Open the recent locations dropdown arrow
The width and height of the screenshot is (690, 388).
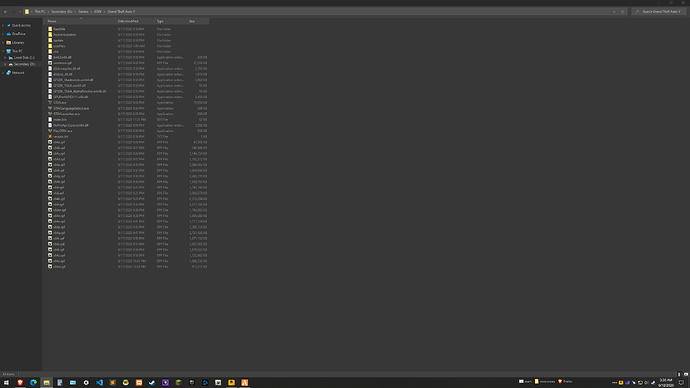[20, 12]
